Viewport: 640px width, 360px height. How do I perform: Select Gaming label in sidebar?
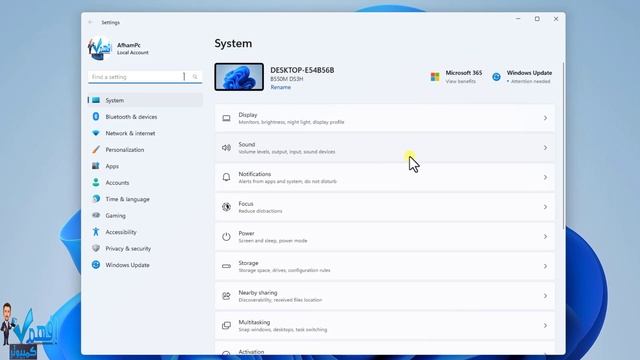click(116, 216)
